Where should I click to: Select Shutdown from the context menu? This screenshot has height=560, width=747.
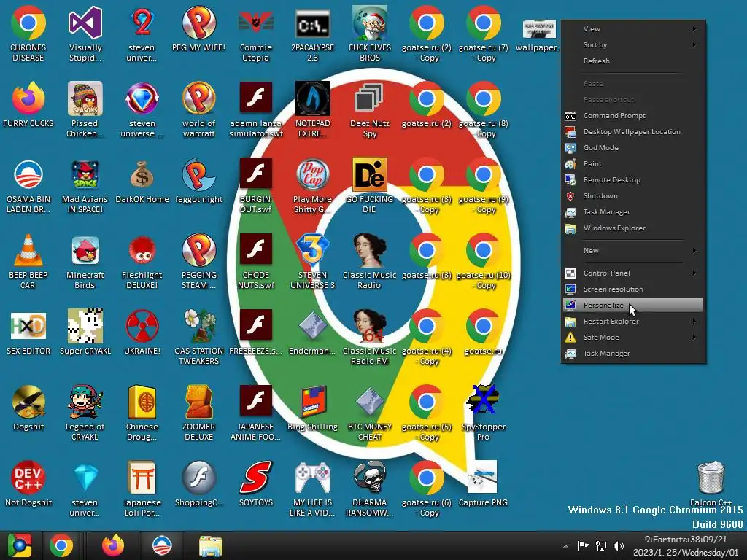tap(633, 195)
